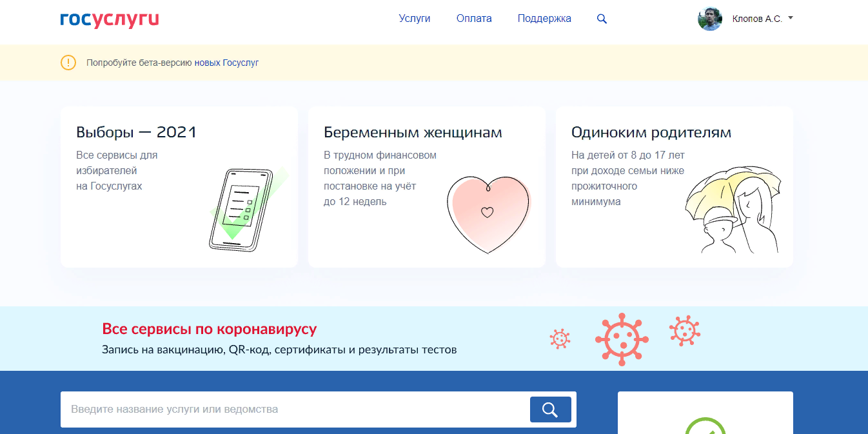Follow the новых Госуслуг beta link
This screenshot has width=868, height=434.
[x=226, y=63]
